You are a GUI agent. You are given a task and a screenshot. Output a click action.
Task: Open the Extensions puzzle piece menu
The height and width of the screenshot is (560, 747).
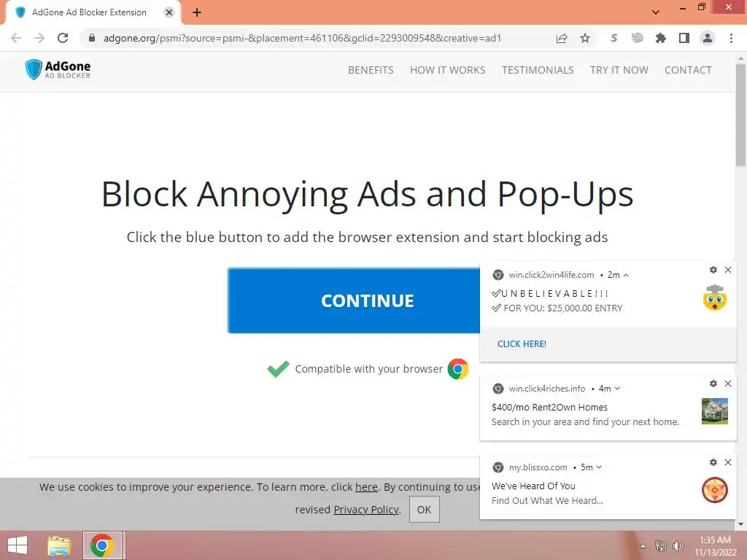[x=661, y=38]
